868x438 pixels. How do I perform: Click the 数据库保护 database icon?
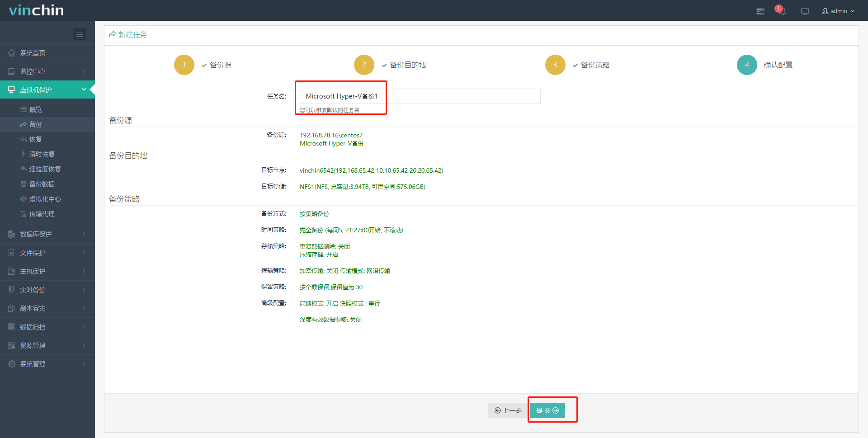coord(11,234)
